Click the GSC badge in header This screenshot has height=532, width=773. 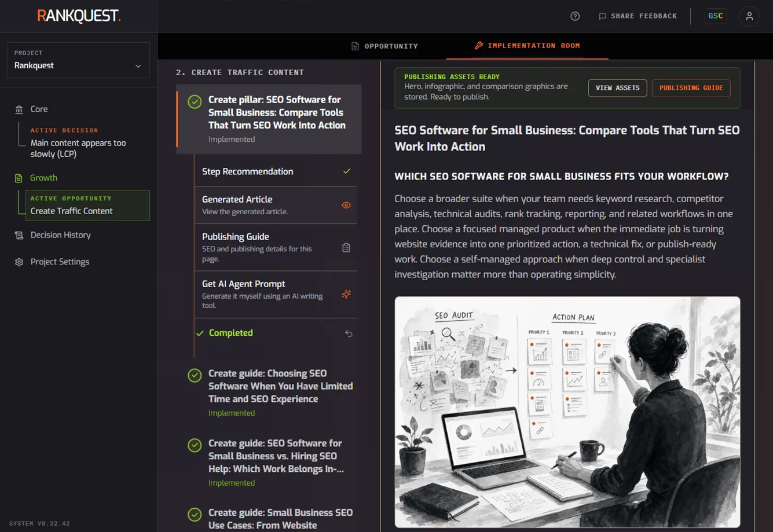716,16
